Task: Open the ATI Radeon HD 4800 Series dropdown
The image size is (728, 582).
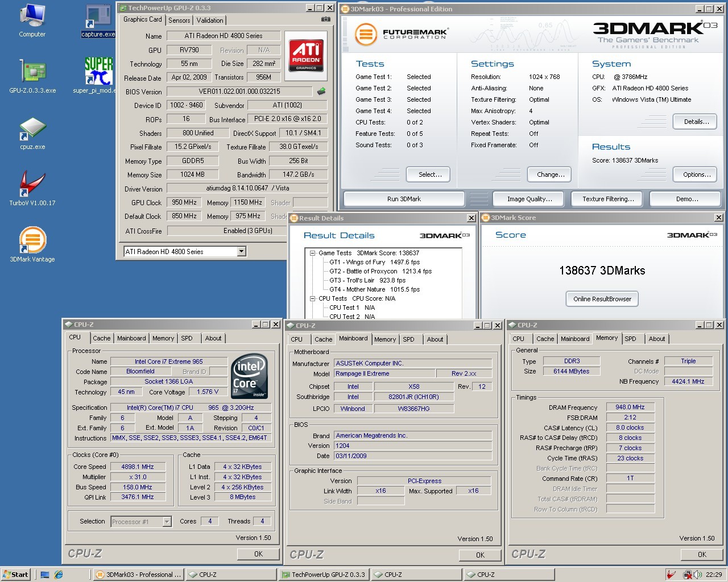Action: [x=241, y=251]
